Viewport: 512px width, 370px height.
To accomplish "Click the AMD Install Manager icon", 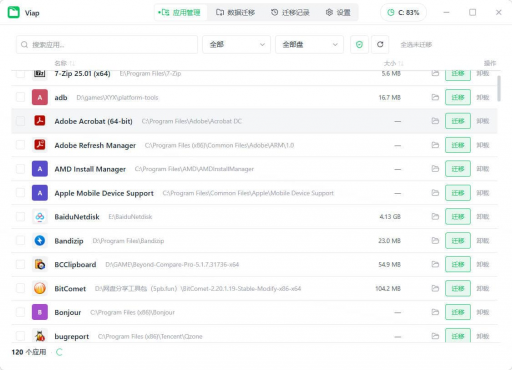I will (40, 169).
